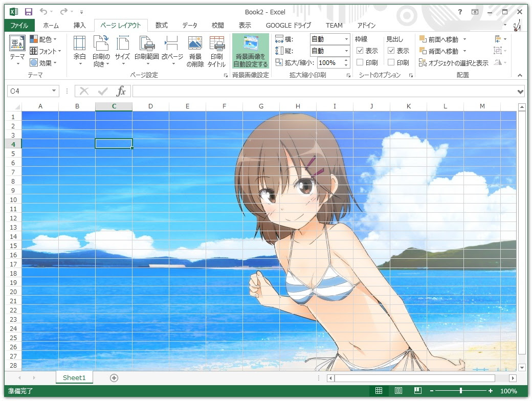Open the 配色 (Colors) dropdown
The width and height of the screenshot is (532, 401).
pos(43,39)
